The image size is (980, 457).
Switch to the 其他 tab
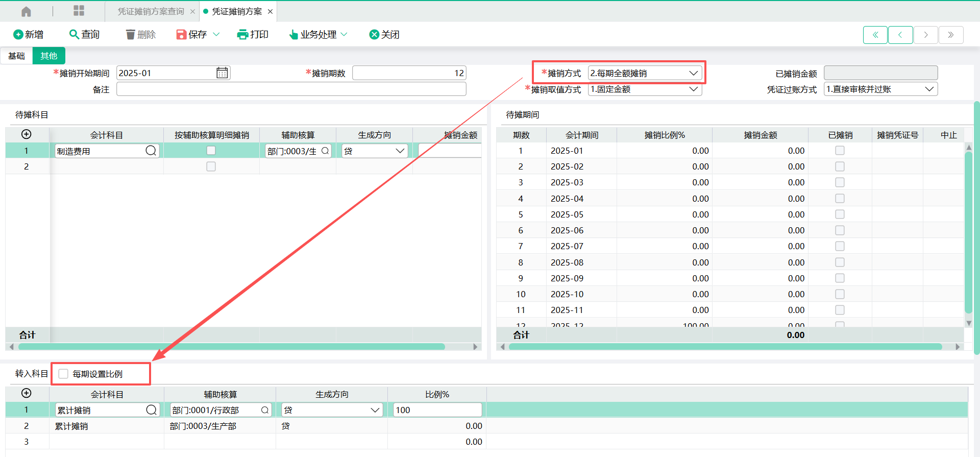tap(49, 56)
